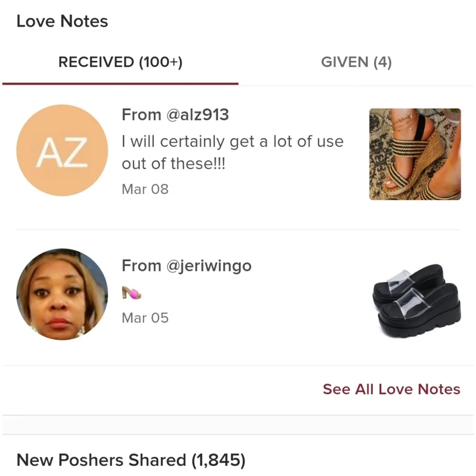Click the active underline below the RECEIVED tab
Image resolution: width=476 pixels, height=476 pixels.
click(120, 84)
